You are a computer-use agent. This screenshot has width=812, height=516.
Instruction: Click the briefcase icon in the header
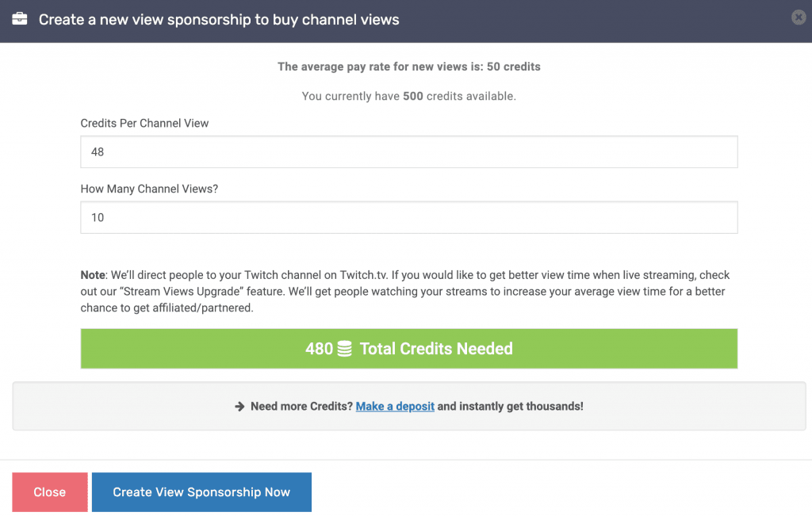pos(20,19)
